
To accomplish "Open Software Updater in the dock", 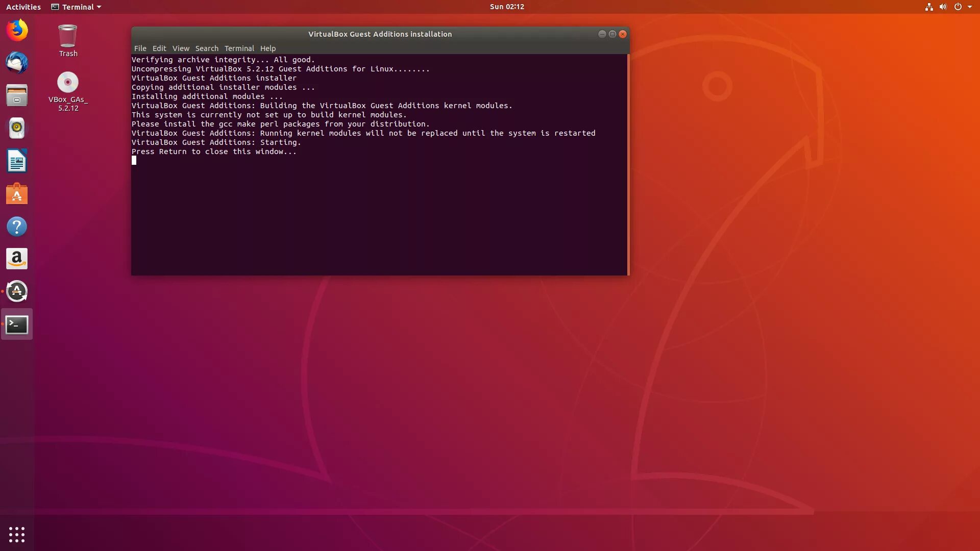I will [17, 291].
